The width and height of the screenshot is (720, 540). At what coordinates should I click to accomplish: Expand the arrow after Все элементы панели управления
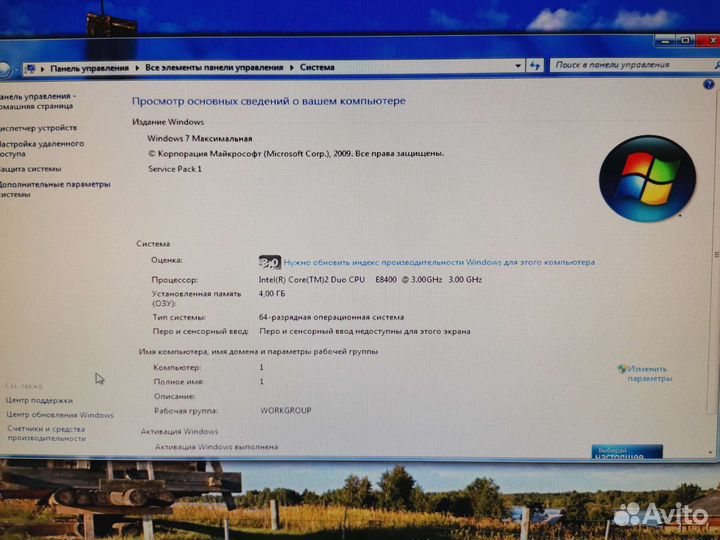click(292, 68)
